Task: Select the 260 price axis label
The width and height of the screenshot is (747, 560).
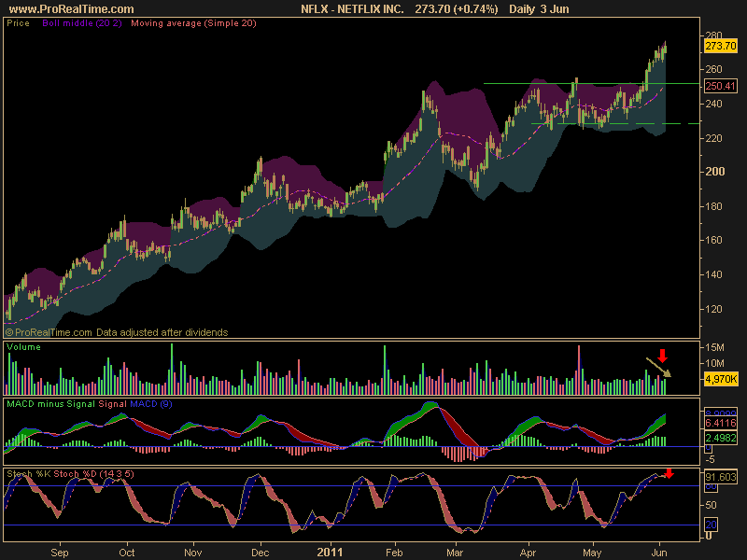Action: tap(713, 69)
